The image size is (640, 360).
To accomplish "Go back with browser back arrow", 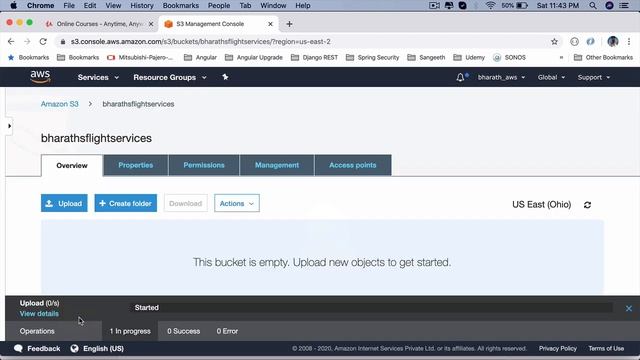I will [x=11, y=42].
